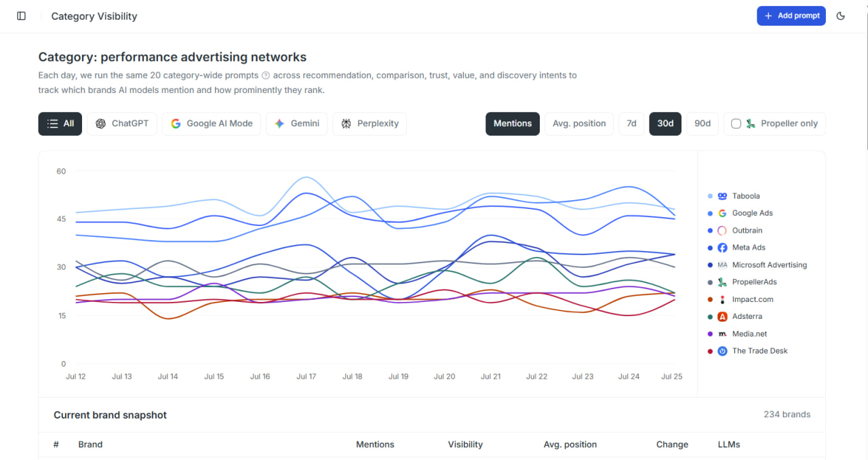Click the Propeller logo in Propeller only
868x460 pixels.
coord(751,123)
